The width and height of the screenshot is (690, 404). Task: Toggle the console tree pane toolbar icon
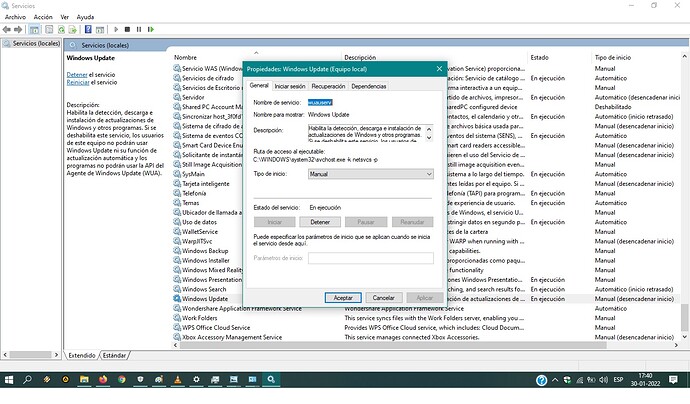point(34,29)
